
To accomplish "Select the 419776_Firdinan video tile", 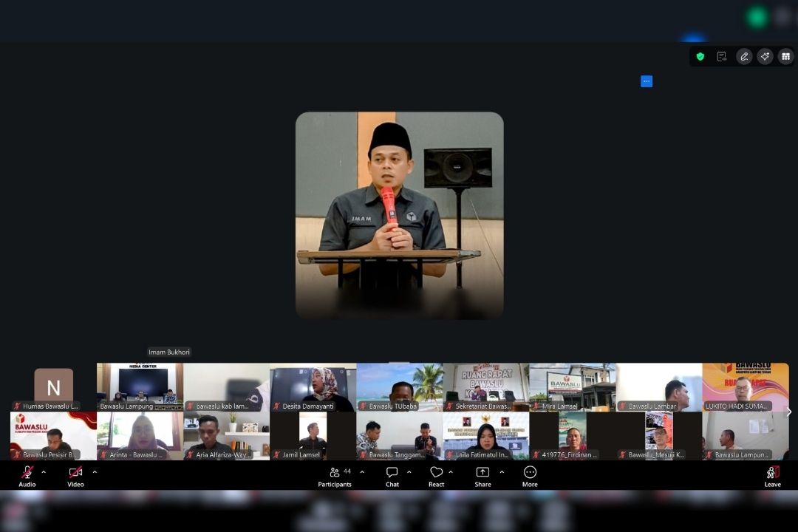I will [573, 436].
